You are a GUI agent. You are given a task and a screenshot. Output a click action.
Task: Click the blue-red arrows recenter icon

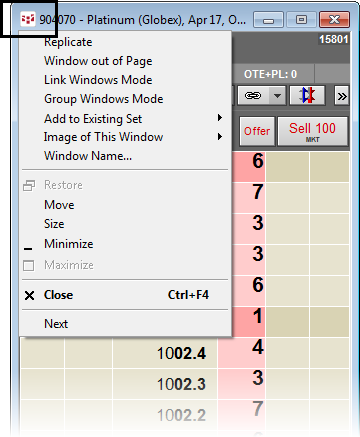307,96
